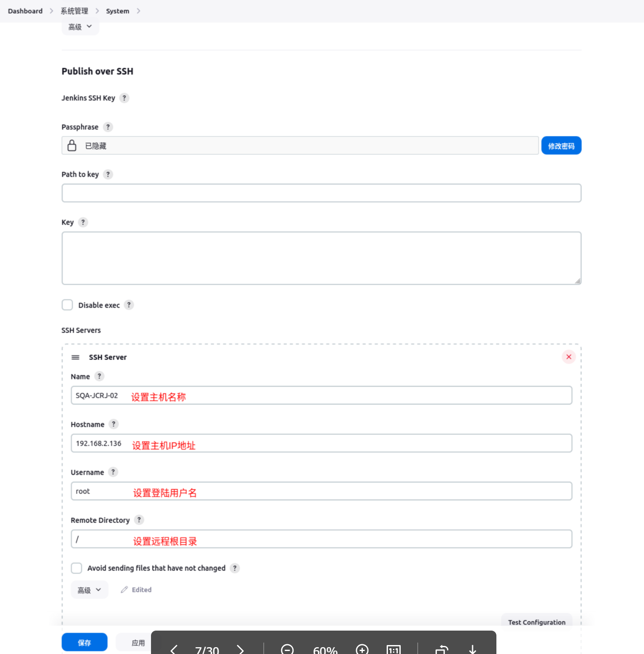
Task: Click 修改密码 change password button
Action: pos(561,146)
